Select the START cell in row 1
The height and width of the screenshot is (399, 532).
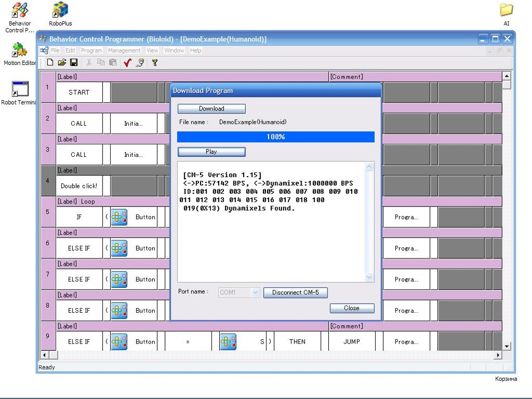click(79, 92)
